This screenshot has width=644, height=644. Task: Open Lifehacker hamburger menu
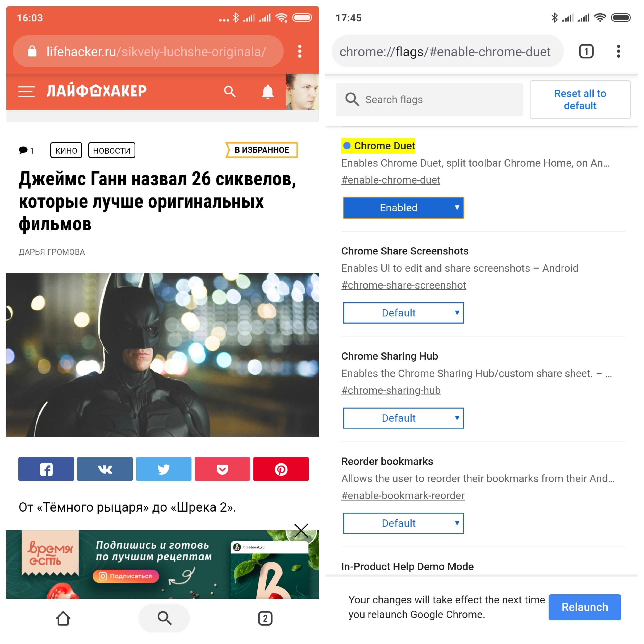point(26,91)
